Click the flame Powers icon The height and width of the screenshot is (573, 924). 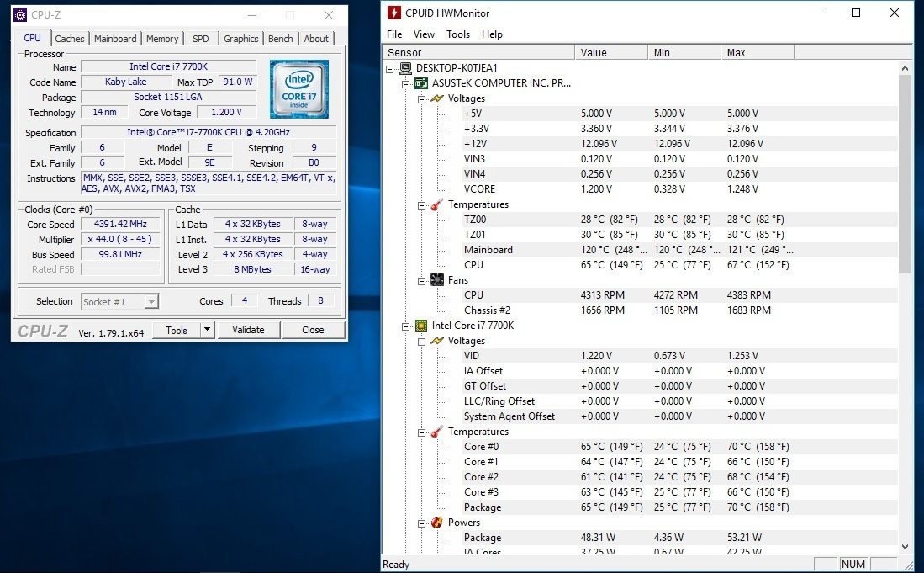[437, 523]
